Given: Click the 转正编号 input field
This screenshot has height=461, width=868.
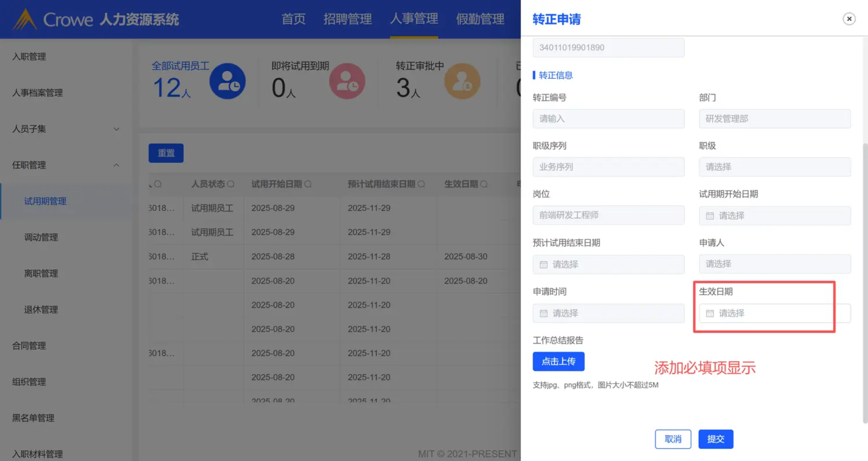Looking at the screenshot, I should (608, 119).
